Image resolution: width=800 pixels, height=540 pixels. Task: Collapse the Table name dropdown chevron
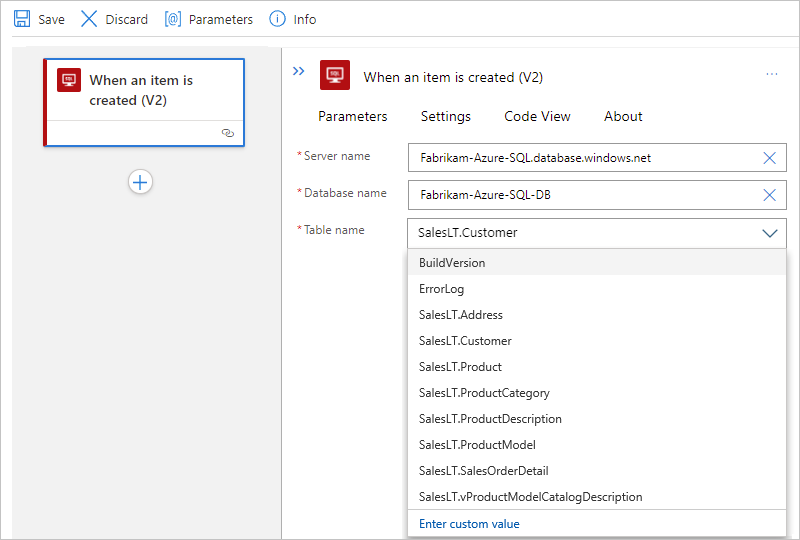pyautogui.click(x=769, y=233)
